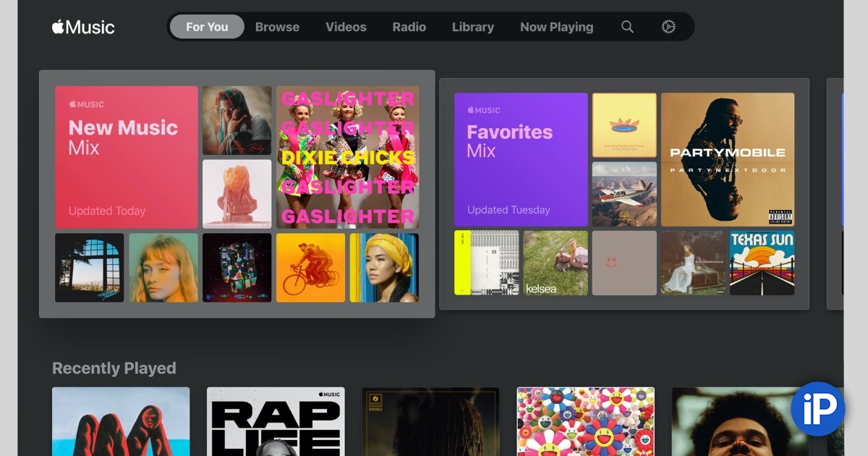
Task: Select the man with glasses album cover
Action: tap(237, 120)
